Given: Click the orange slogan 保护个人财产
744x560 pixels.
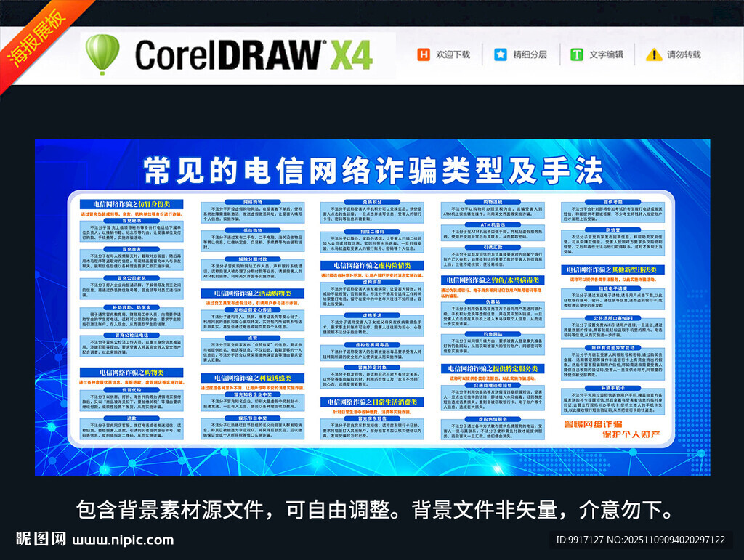Looking at the screenshot, I should (631, 434).
